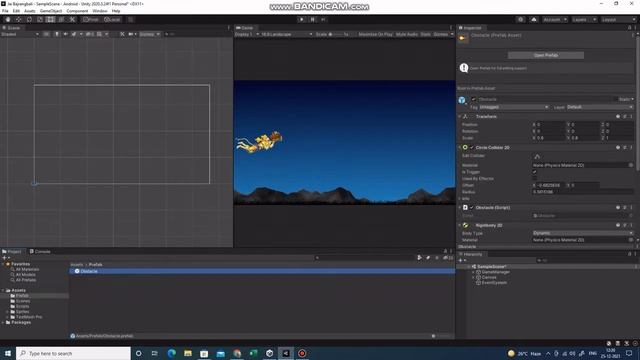This screenshot has height=360, width=640.
Task: Open the scene Gizmos dropdown
Action: pos(149,34)
